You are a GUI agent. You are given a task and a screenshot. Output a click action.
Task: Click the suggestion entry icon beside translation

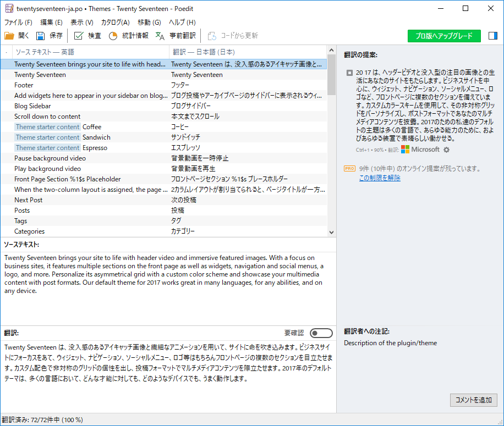349,73
